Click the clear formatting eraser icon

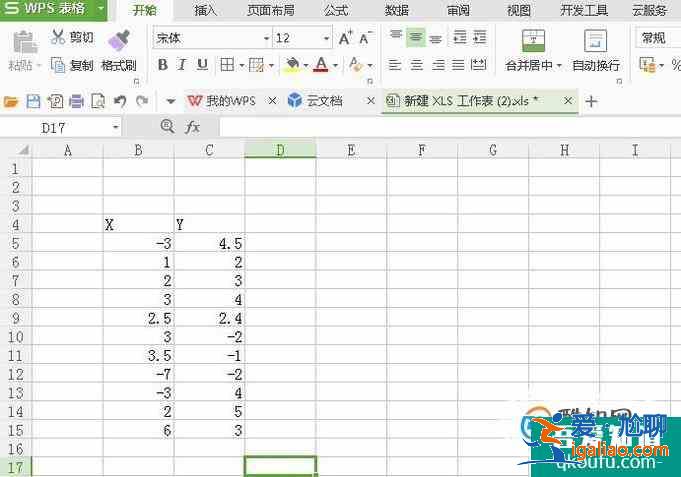coord(355,65)
